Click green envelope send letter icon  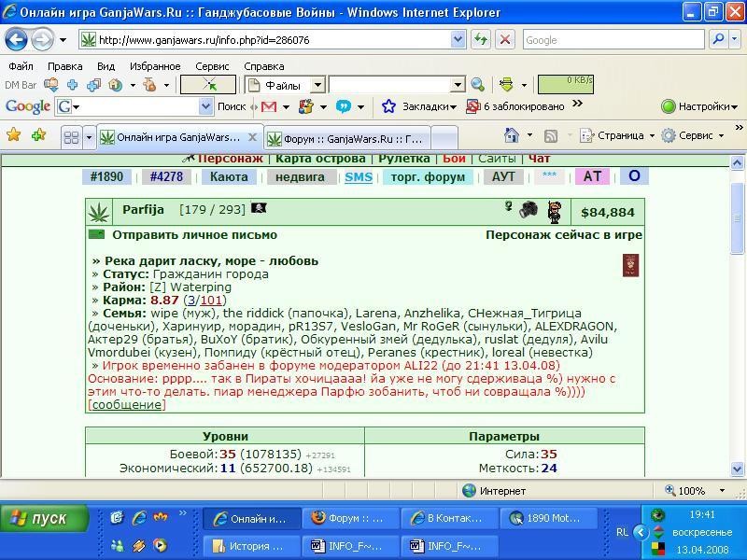pyautogui.click(x=96, y=234)
